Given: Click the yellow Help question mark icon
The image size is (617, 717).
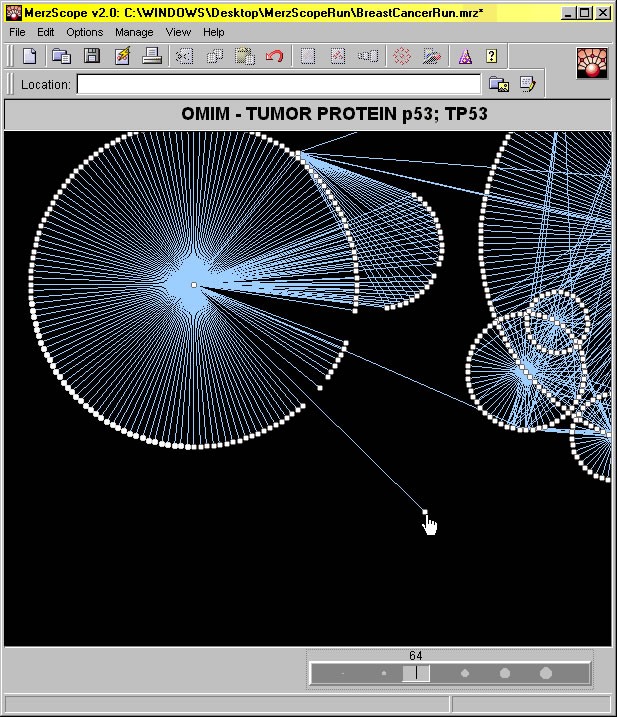Looking at the screenshot, I should click(x=491, y=57).
